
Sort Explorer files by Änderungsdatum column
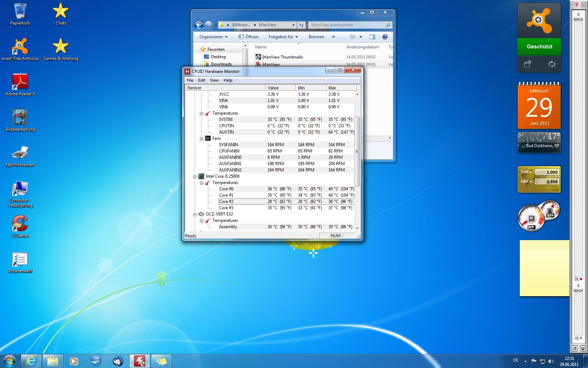[363, 47]
